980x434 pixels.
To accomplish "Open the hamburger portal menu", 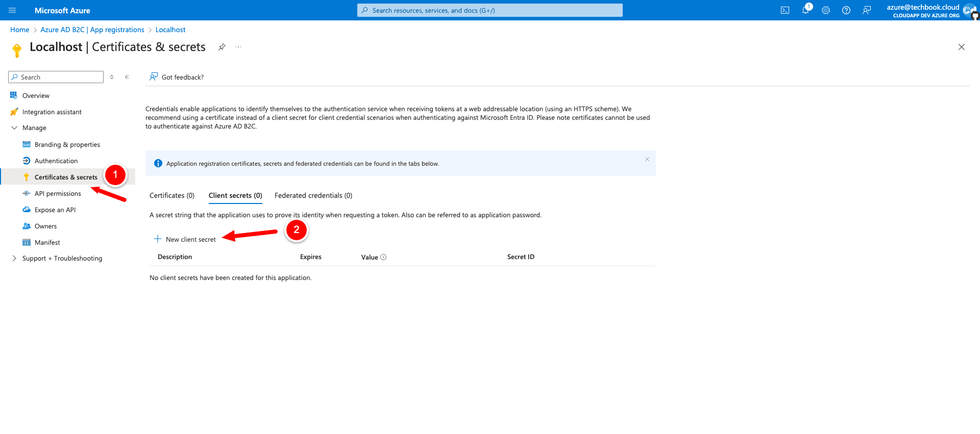I will (x=12, y=10).
